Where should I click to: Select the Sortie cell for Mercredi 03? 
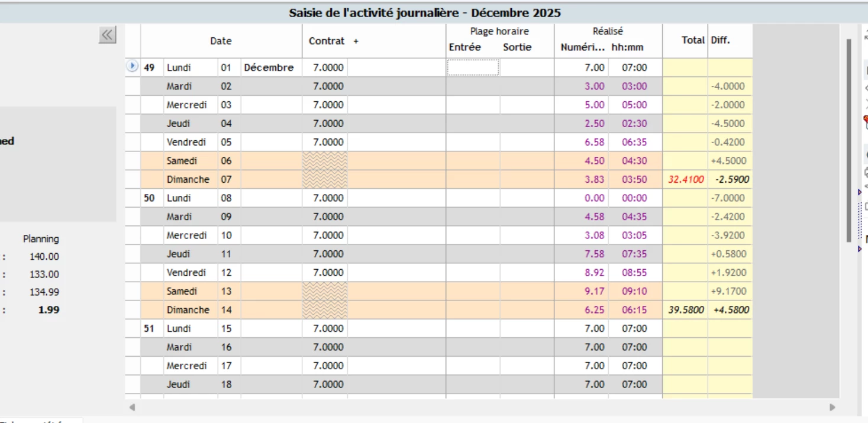pyautogui.click(x=527, y=105)
